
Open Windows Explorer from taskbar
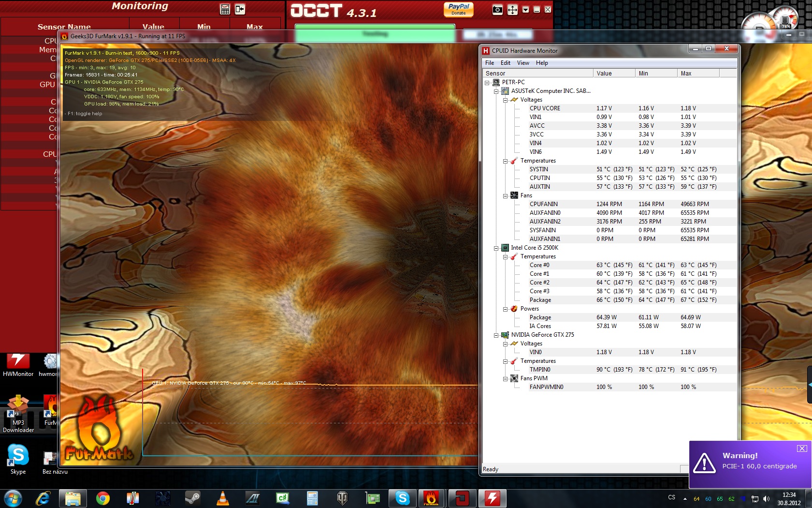click(73, 498)
